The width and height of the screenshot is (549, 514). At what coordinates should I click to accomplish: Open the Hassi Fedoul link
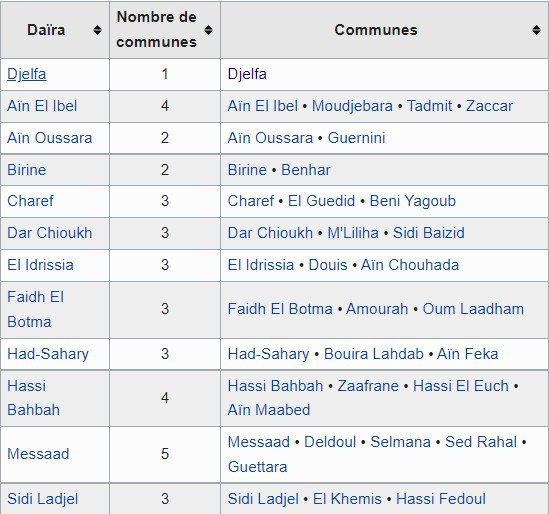(x=441, y=499)
